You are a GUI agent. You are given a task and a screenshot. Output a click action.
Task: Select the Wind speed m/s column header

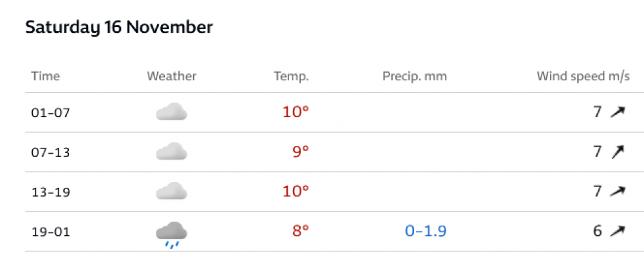583,77
